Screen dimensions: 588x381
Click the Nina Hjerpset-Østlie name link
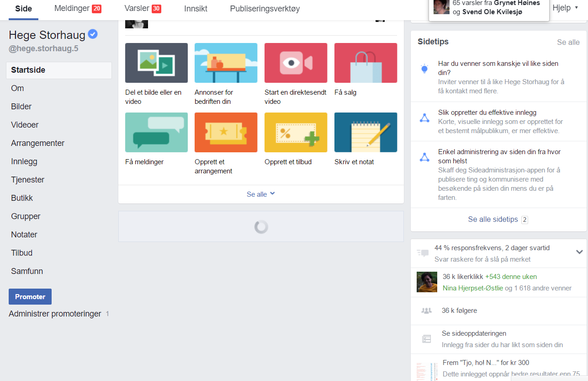tap(472, 288)
